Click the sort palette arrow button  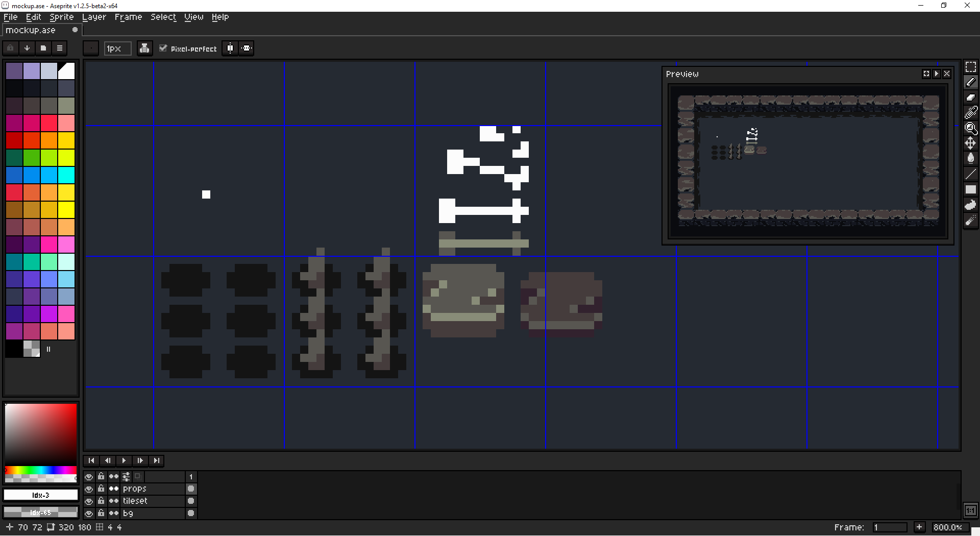tap(27, 48)
